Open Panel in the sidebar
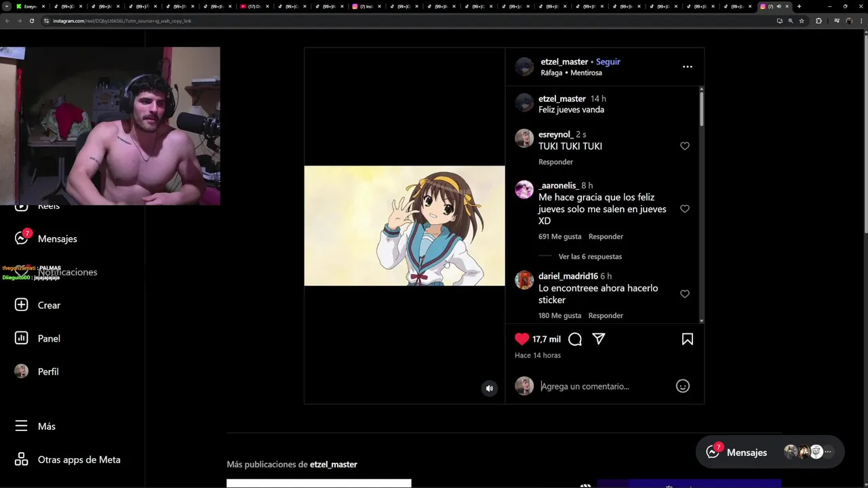Viewport: 868px width, 488px height. 49,338
